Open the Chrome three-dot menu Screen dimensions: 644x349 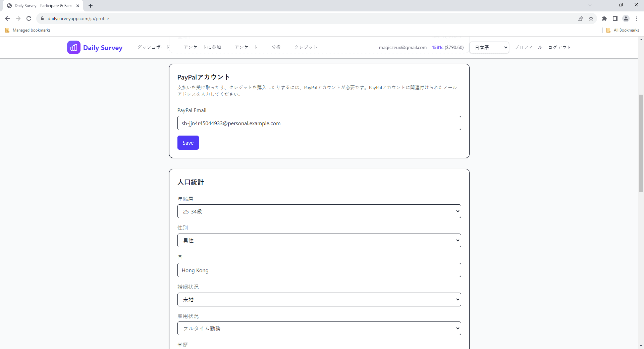click(637, 18)
